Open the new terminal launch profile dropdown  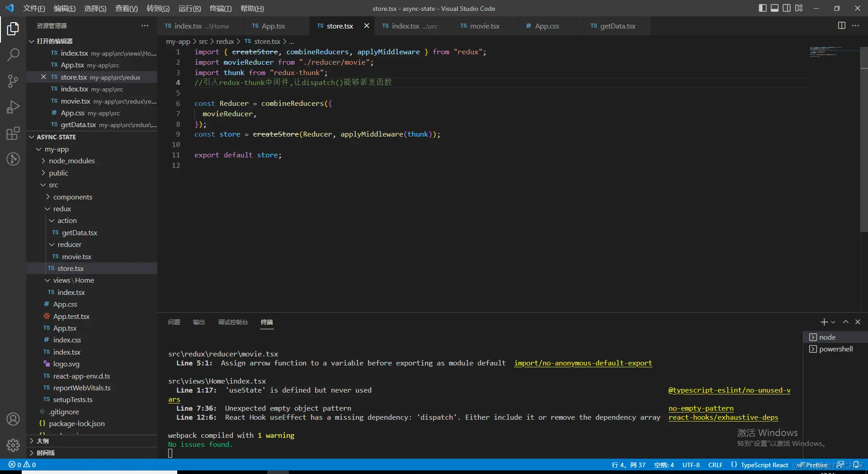(x=833, y=322)
